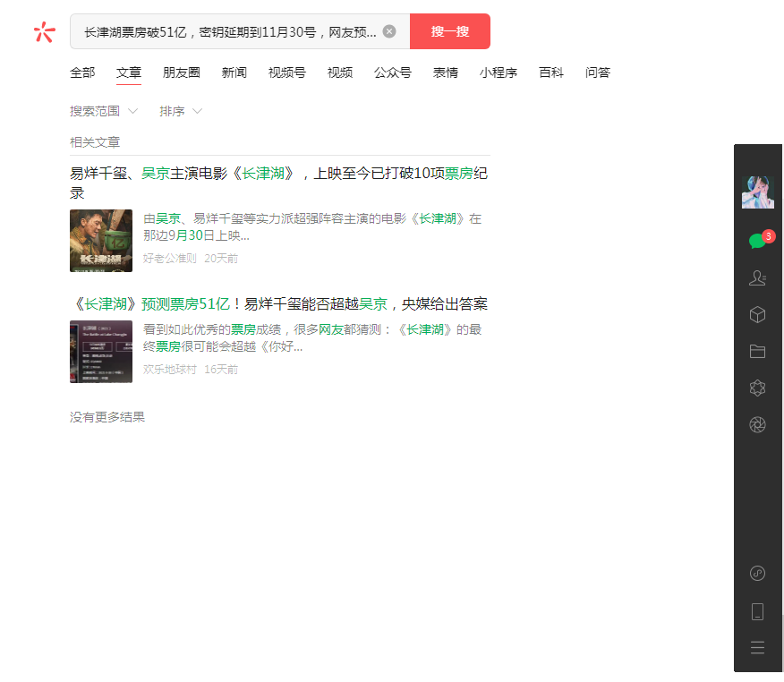Screen dimensions: 784x682
Task: Open Chats icon with 3 unread badge
Action: coord(759,241)
